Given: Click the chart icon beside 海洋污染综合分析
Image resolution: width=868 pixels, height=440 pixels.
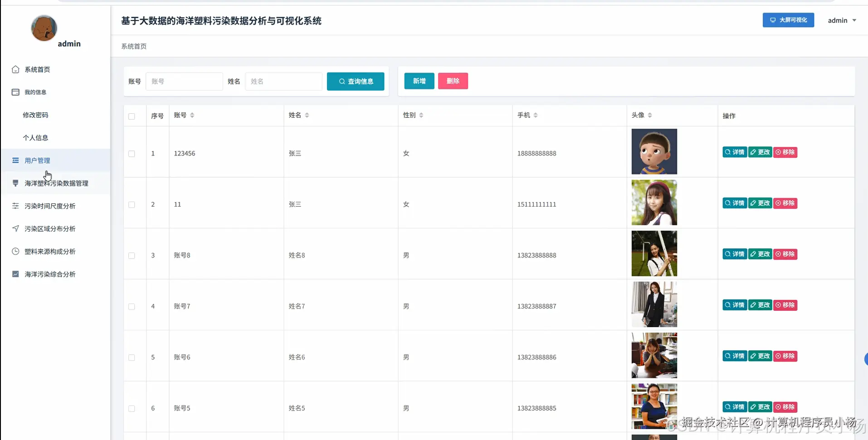Looking at the screenshot, I should (x=15, y=274).
